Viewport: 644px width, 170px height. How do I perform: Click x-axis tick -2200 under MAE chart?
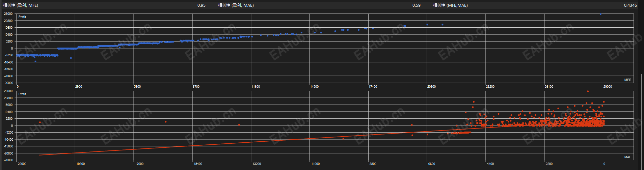coord(548,164)
